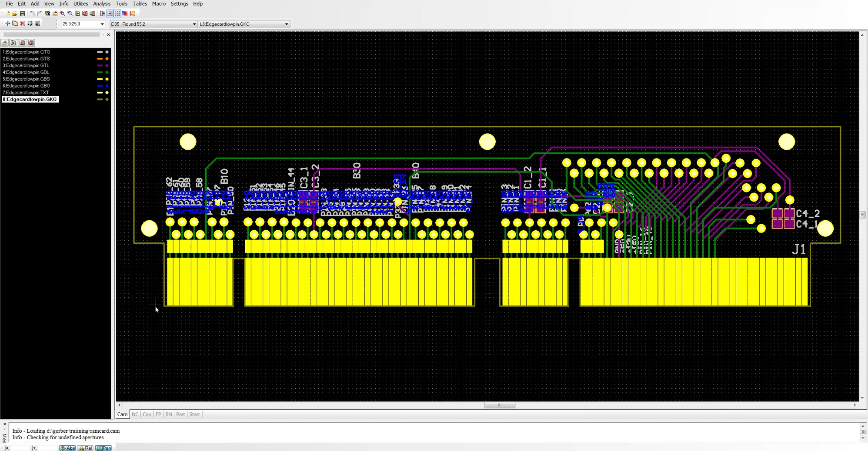Enable Abs coordinate mode
Viewport: 868px width, 451px height.
pos(67,448)
